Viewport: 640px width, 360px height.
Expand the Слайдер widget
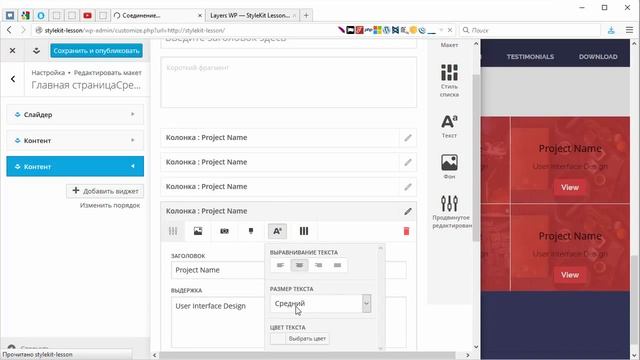coord(75,115)
